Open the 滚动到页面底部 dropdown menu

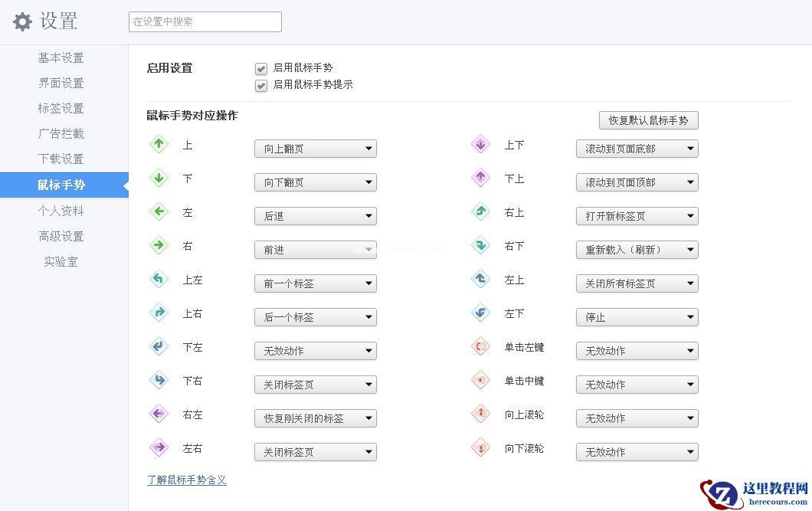(x=637, y=149)
